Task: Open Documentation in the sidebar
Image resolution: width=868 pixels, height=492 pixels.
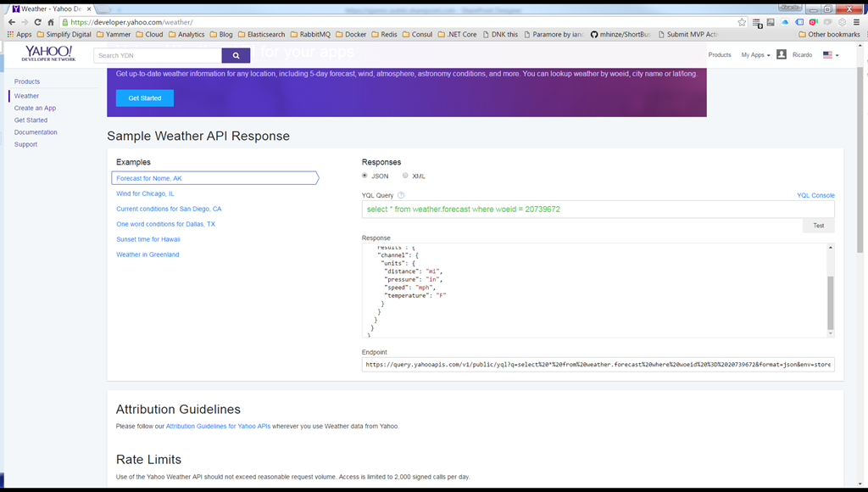Action: pyautogui.click(x=36, y=132)
